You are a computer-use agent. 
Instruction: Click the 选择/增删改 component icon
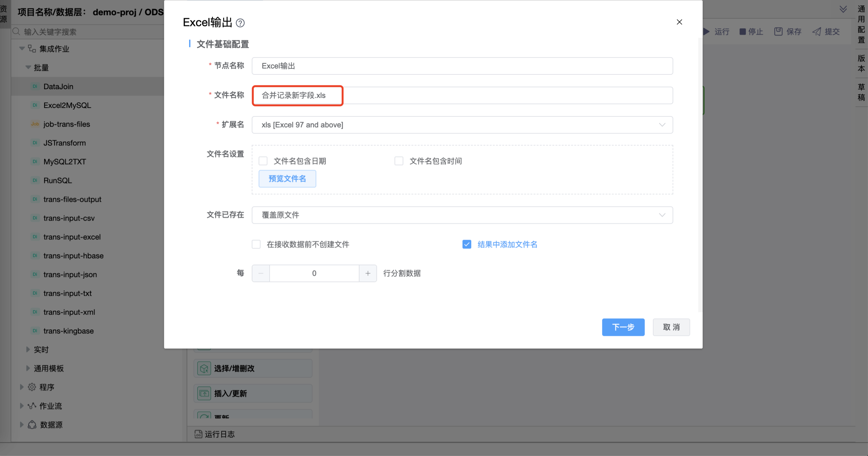tap(204, 368)
